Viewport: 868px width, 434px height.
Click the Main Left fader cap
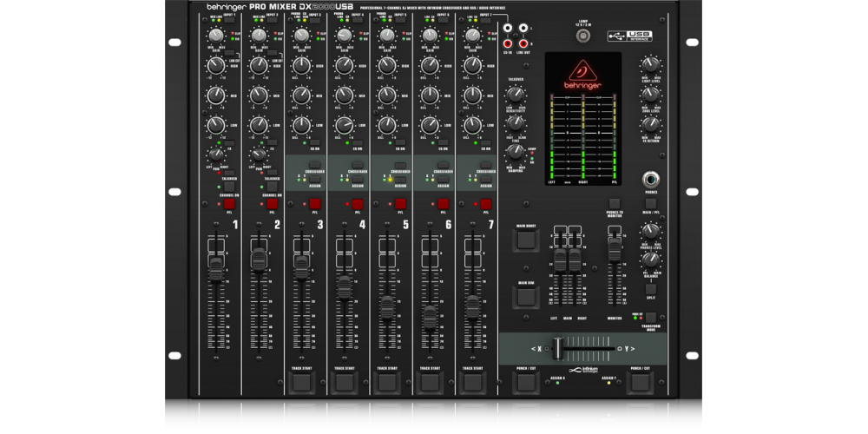[560, 260]
